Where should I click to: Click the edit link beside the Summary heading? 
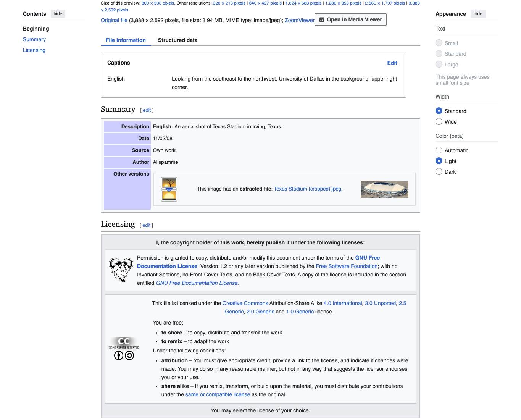[147, 110]
